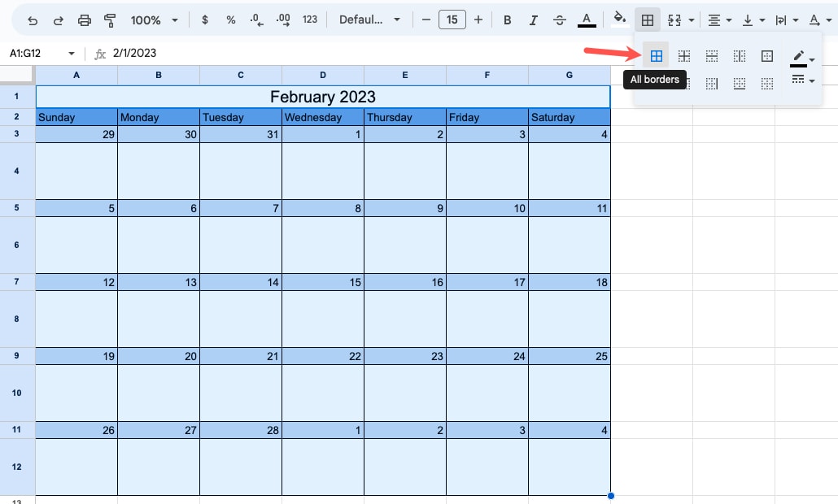The height and width of the screenshot is (504, 838).
Task: Open the paint format tool
Action: tap(110, 20)
